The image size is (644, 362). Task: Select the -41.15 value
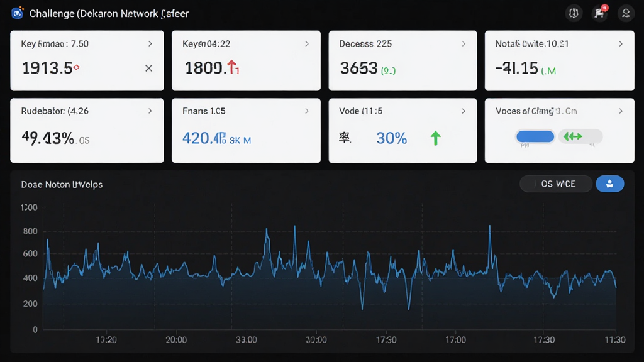pyautogui.click(x=517, y=68)
